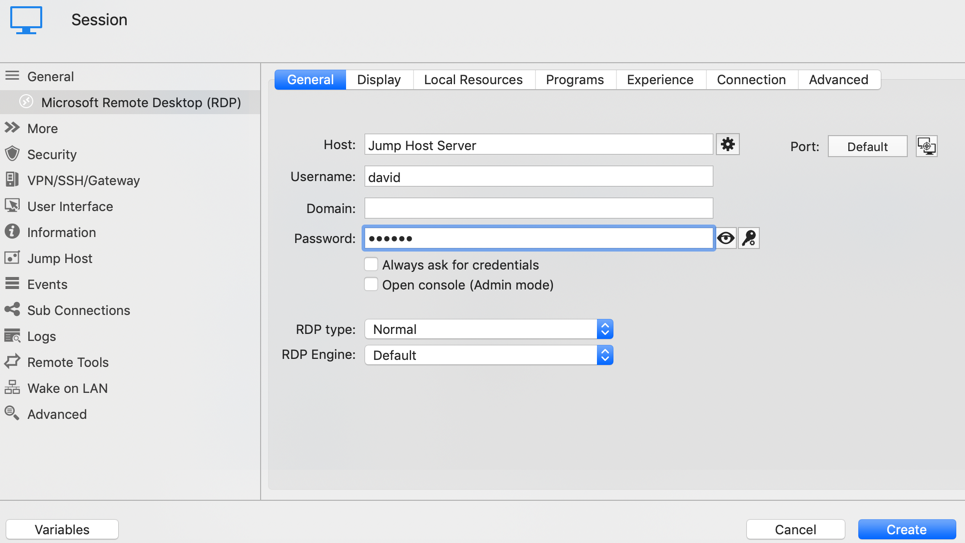Select Jump Host in the sidebar
Screen dimensions: 965x543
coord(59,258)
